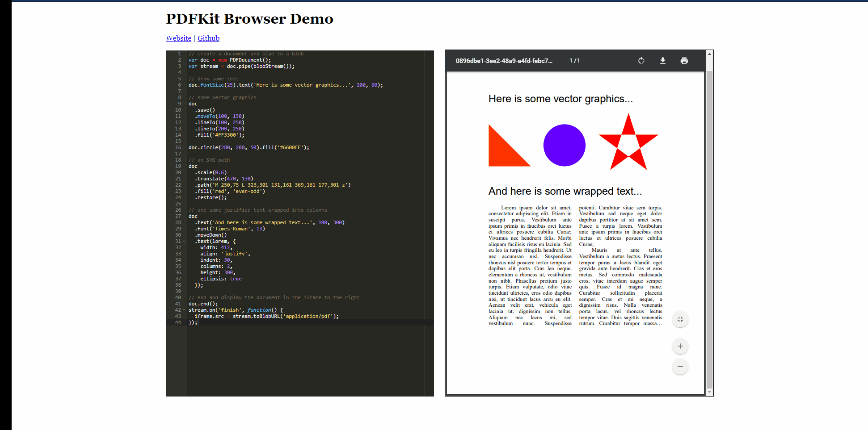Zoom in on the PDF
This screenshot has height=430, width=868.
coord(680,346)
